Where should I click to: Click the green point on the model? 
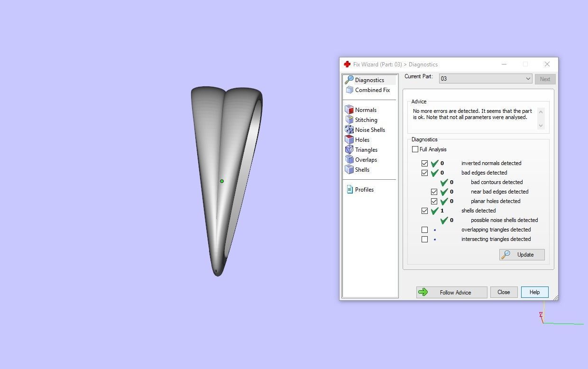coord(222,181)
